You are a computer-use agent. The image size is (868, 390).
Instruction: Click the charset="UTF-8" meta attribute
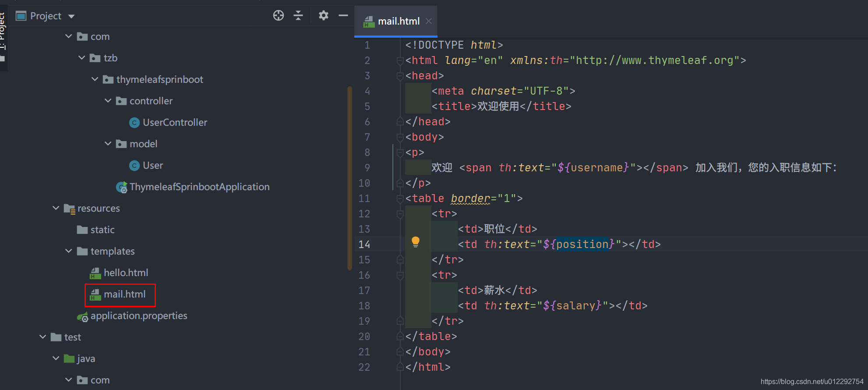tap(520, 91)
